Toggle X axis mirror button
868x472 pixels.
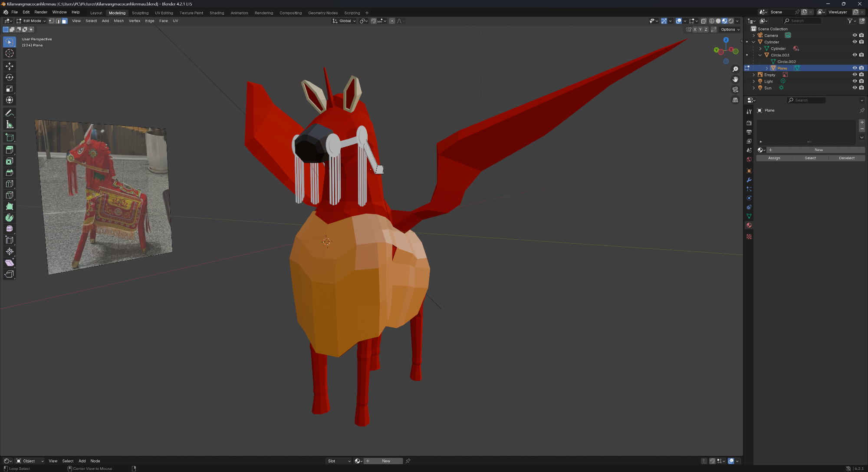(695, 30)
